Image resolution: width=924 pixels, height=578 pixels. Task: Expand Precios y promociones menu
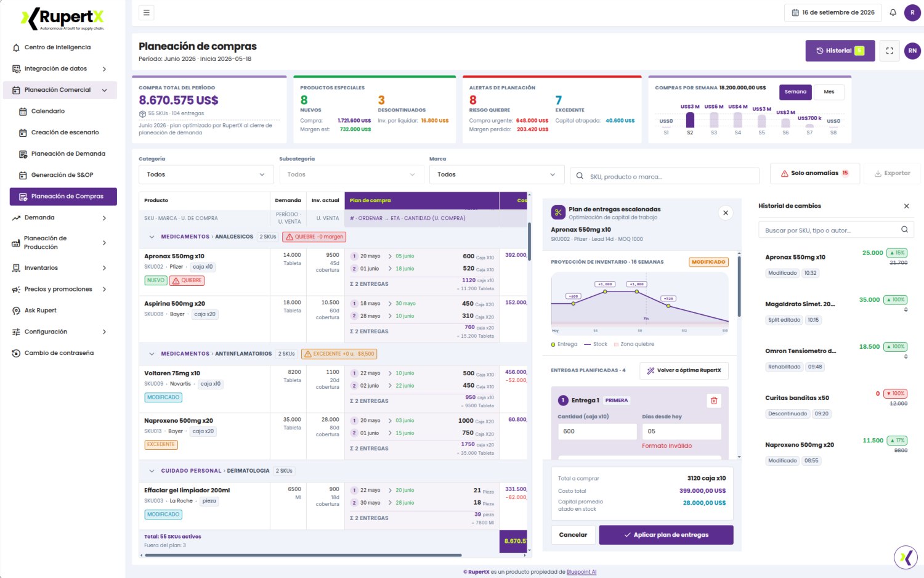click(x=59, y=290)
